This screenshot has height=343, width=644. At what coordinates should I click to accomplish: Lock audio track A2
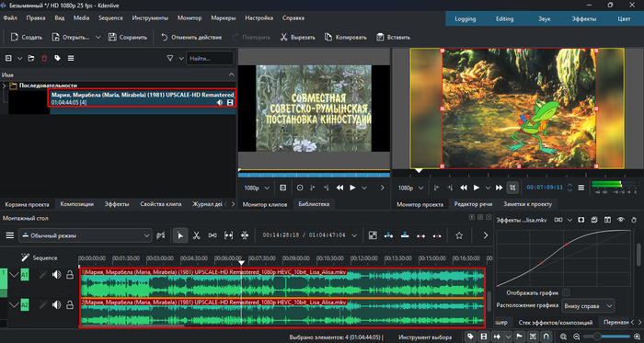(70, 304)
